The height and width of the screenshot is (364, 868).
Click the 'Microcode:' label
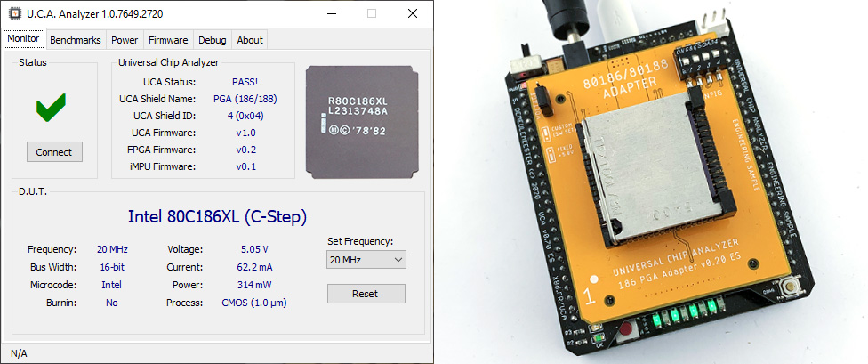click(x=53, y=285)
